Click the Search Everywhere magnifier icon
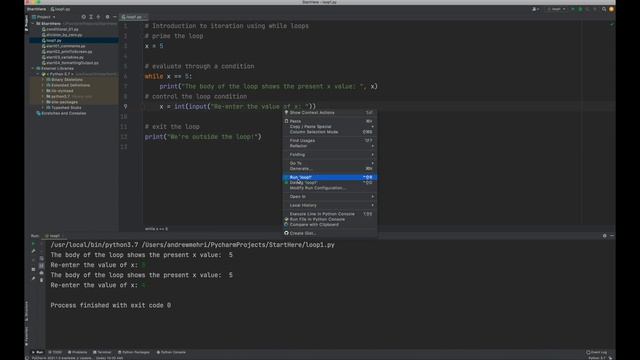Screen dimensions: 640x360 point(604,9)
